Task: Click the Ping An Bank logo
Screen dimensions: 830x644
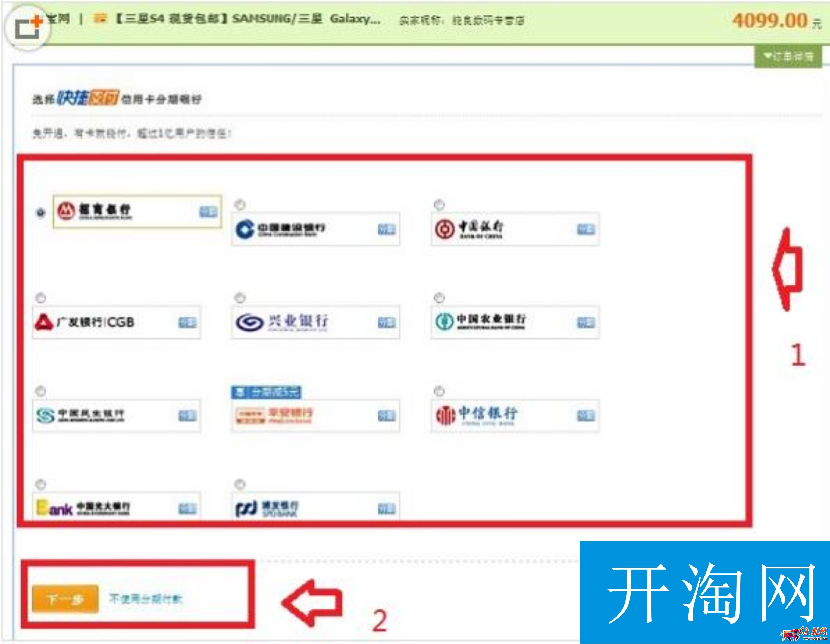Action: (x=274, y=416)
